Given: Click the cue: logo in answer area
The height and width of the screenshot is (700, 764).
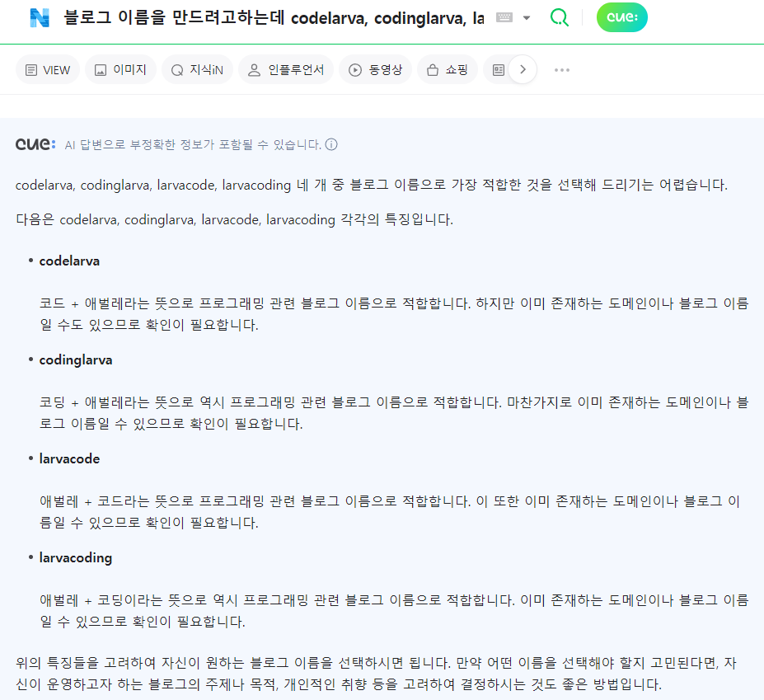Looking at the screenshot, I should [35, 144].
